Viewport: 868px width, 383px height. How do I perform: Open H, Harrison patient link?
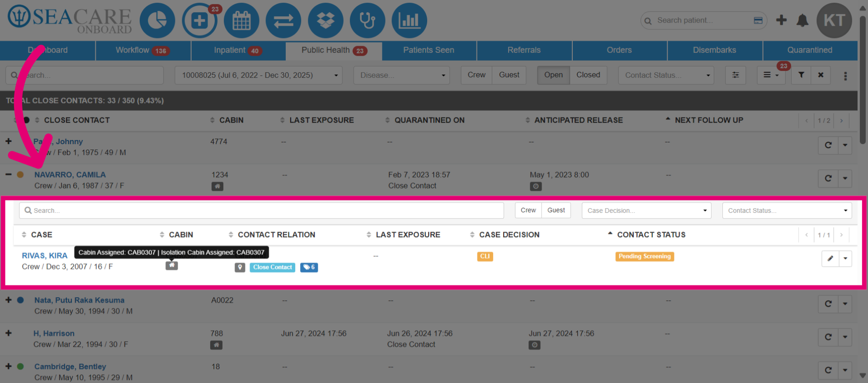(x=54, y=334)
